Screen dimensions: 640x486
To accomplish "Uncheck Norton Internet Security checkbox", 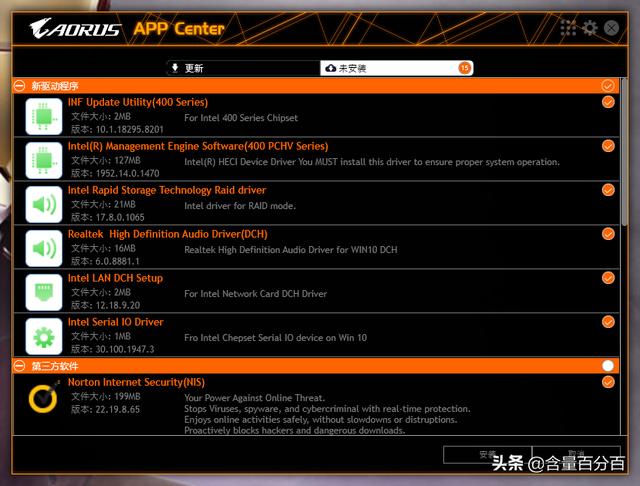I will click(x=608, y=382).
